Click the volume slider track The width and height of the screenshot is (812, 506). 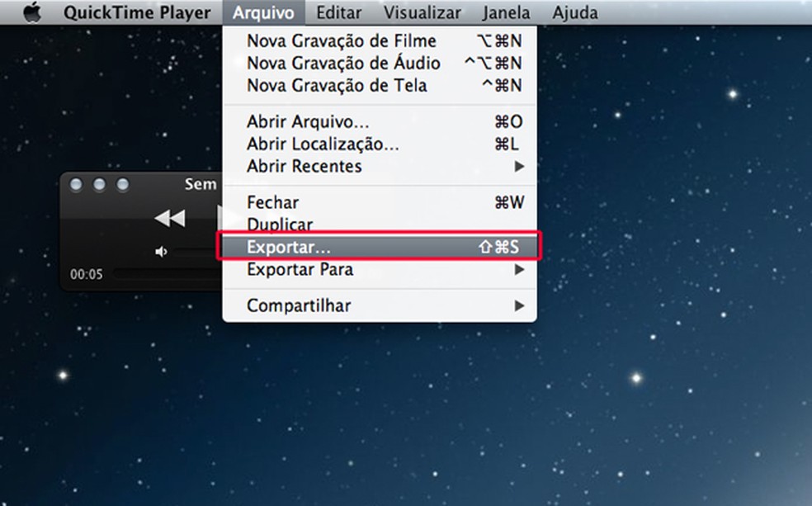198,253
